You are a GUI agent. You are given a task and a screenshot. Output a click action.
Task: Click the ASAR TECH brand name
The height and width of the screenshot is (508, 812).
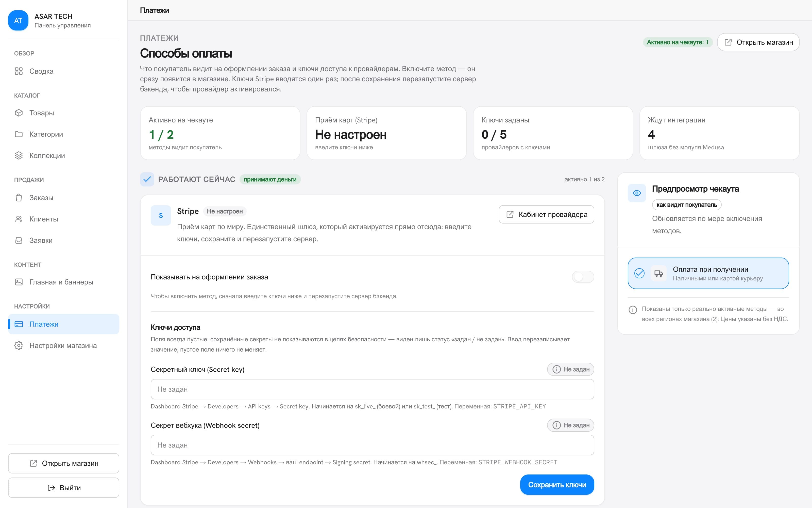[53, 17]
